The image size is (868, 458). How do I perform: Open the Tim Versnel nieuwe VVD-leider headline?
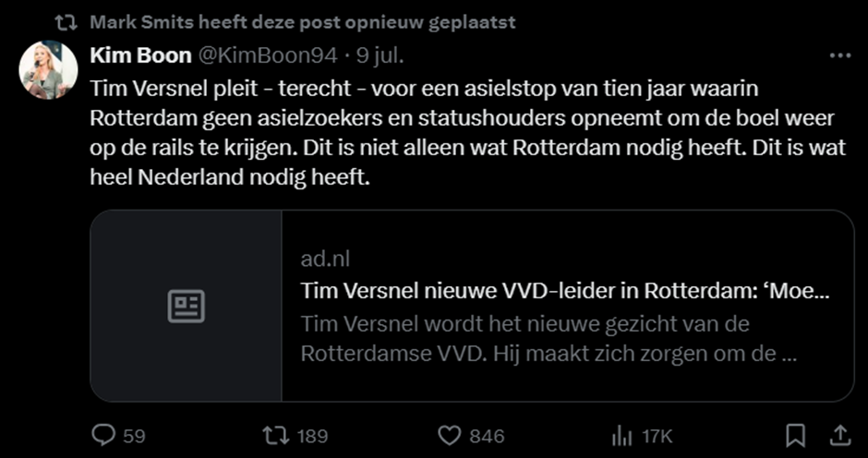(x=564, y=290)
